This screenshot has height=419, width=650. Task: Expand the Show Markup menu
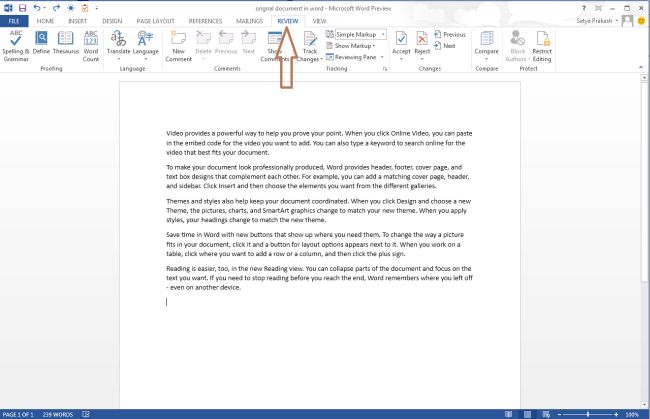(351, 46)
